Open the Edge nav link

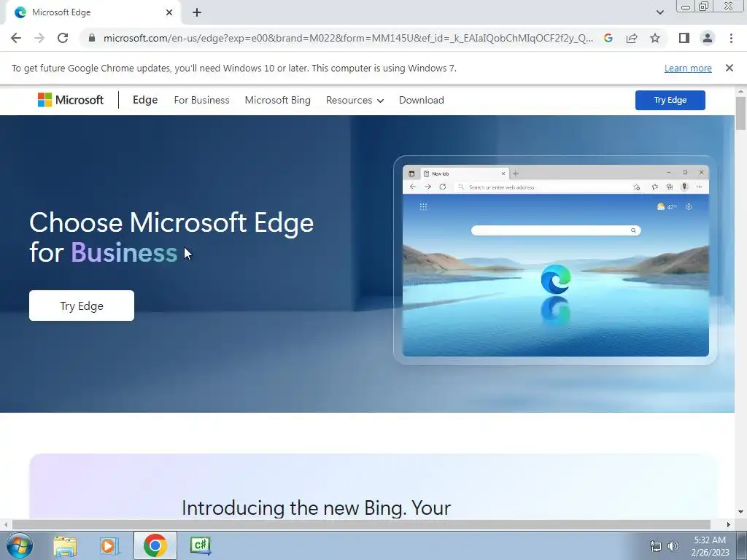145,100
